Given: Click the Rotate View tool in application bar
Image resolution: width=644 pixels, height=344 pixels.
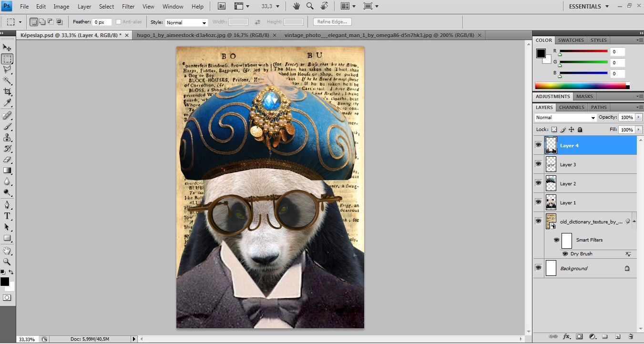Looking at the screenshot, I should (x=324, y=6).
